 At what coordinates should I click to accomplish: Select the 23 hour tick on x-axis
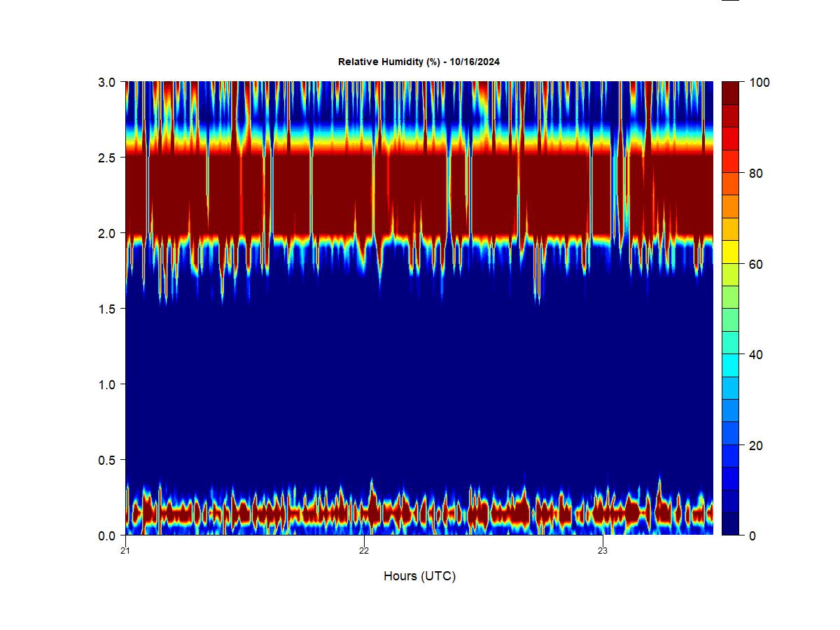tap(603, 550)
